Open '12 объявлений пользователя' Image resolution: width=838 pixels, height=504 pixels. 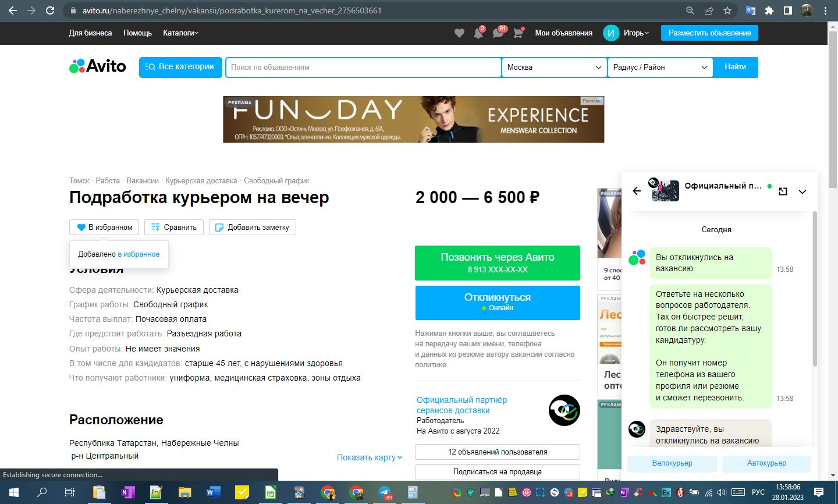click(498, 452)
